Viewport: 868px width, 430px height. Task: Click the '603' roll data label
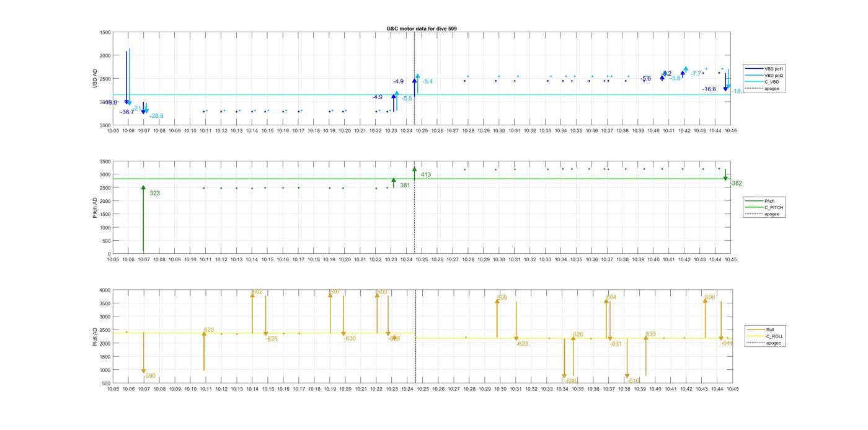point(382,292)
